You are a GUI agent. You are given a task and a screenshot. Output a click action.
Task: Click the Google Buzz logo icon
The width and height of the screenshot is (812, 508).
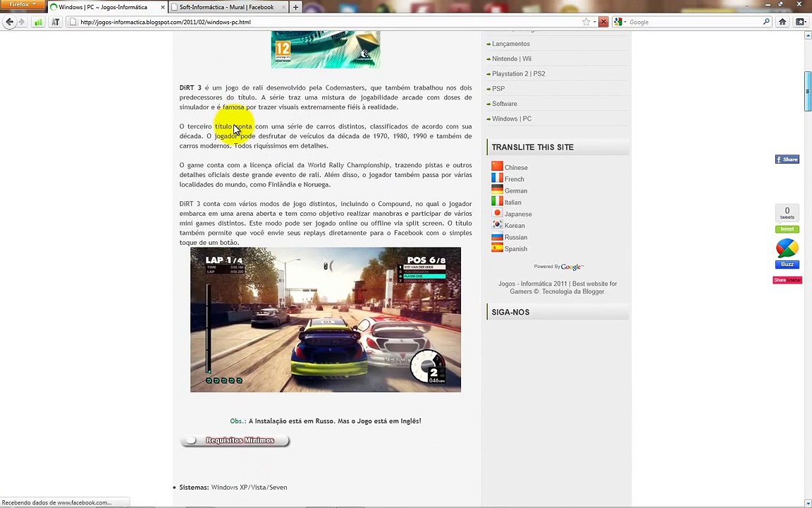click(x=787, y=248)
